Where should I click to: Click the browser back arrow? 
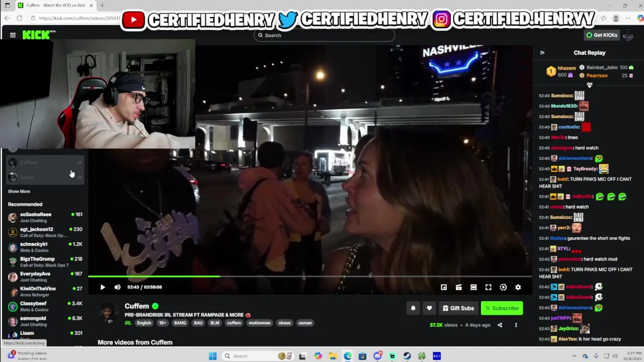click(7, 18)
